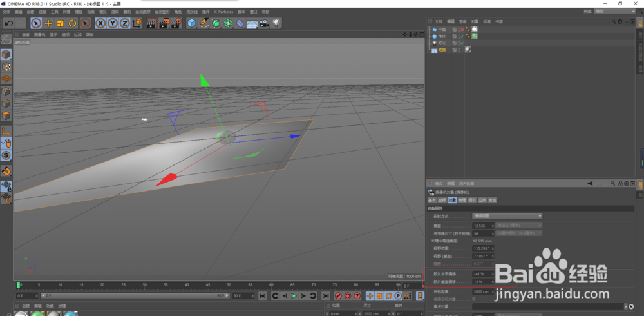This screenshot has width=644, height=316.
Task: Click the green material tag on 球体
Action: [x=475, y=36]
